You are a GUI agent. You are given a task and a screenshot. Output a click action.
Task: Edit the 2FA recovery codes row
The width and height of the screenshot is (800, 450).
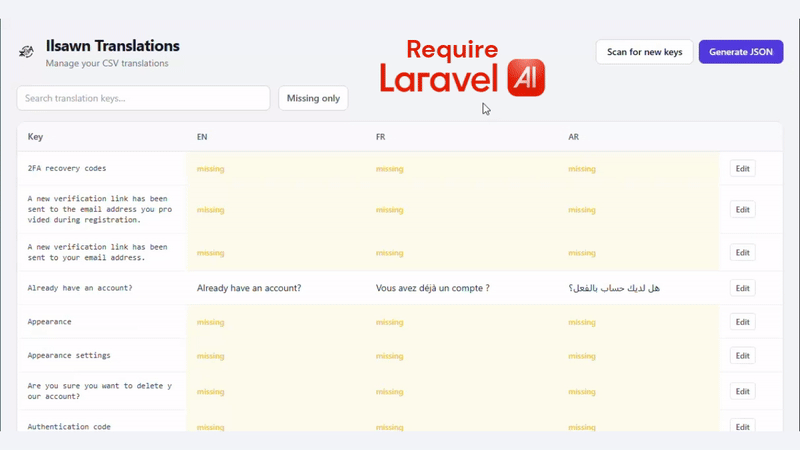tap(742, 168)
